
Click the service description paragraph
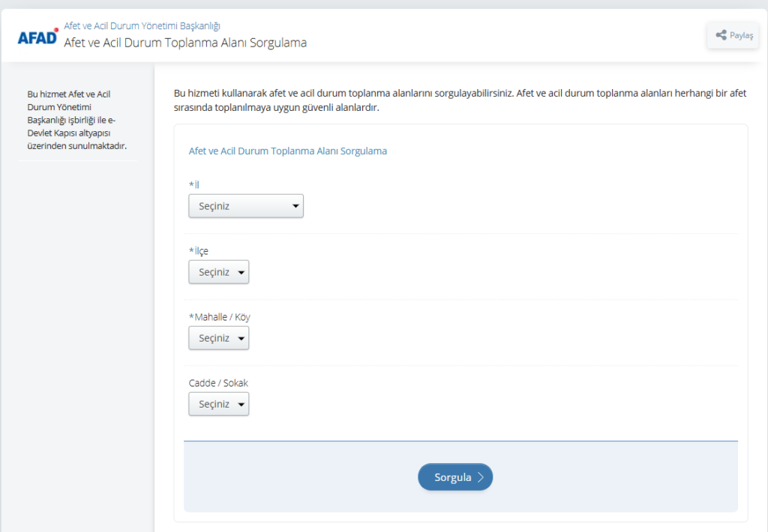pos(460,100)
